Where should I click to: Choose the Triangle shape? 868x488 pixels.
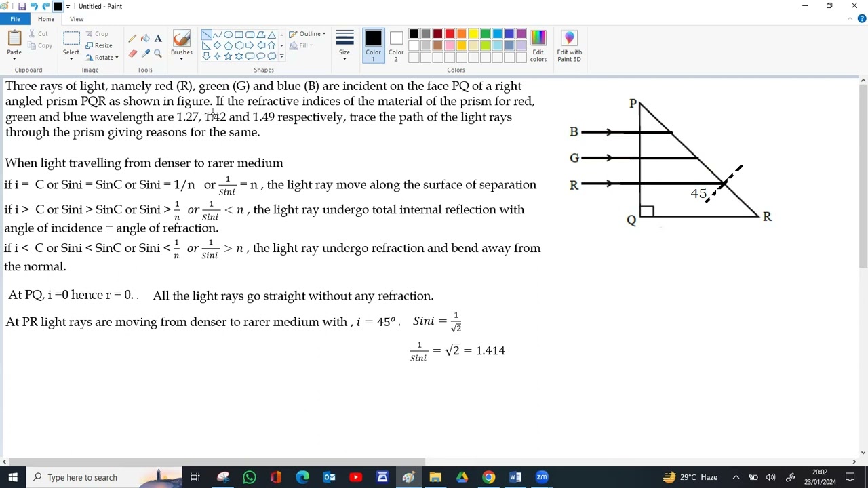pos(271,35)
